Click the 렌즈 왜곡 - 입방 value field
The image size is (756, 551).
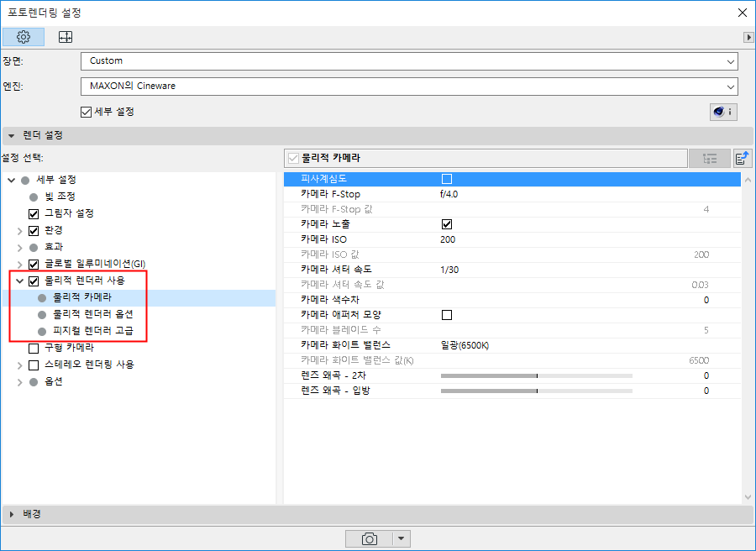pyautogui.click(x=706, y=391)
